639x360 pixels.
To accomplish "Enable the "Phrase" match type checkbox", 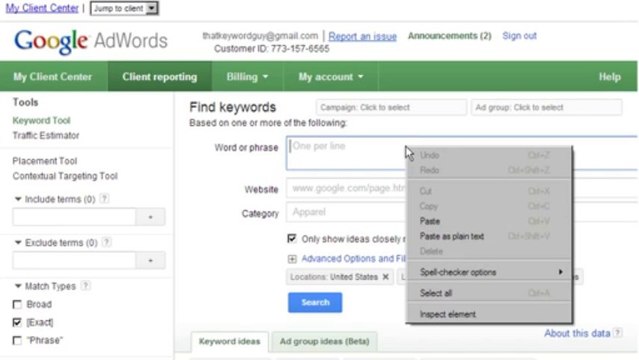I will click(17, 340).
